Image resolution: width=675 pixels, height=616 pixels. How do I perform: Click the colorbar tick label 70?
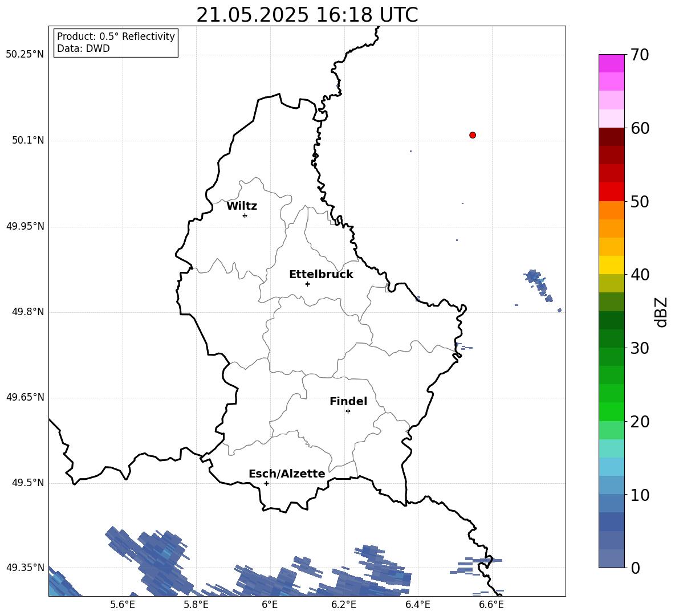[x=640, y=55]
